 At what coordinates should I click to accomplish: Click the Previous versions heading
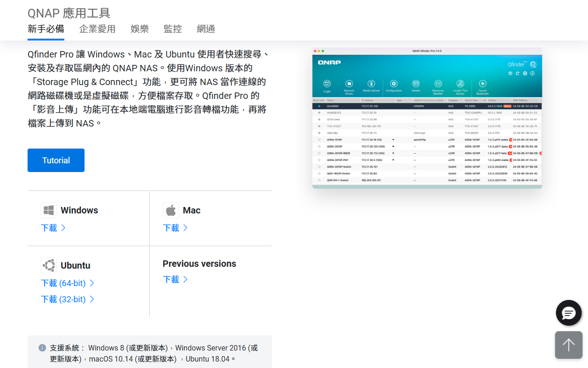(199, 264)
